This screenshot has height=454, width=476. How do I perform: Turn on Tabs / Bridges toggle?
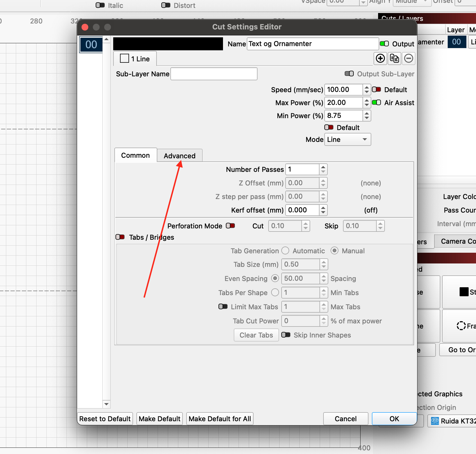(120, 237)
